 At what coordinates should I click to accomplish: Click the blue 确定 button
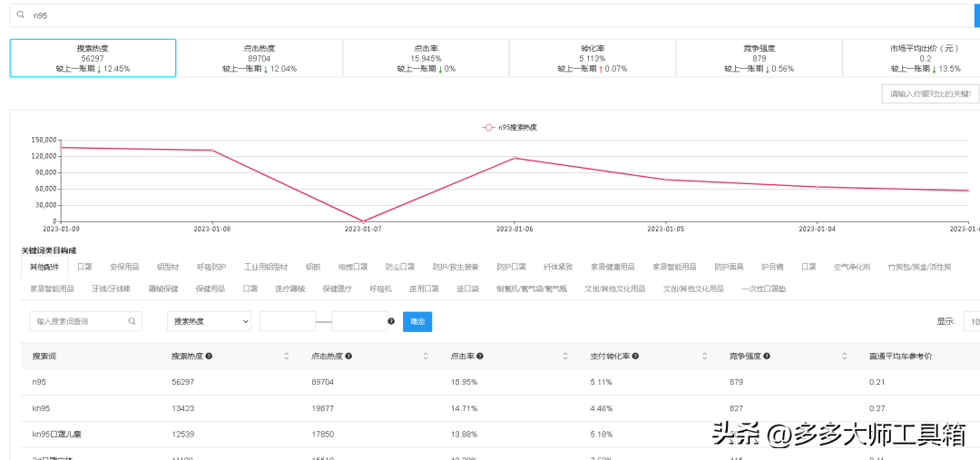(417, 321)
